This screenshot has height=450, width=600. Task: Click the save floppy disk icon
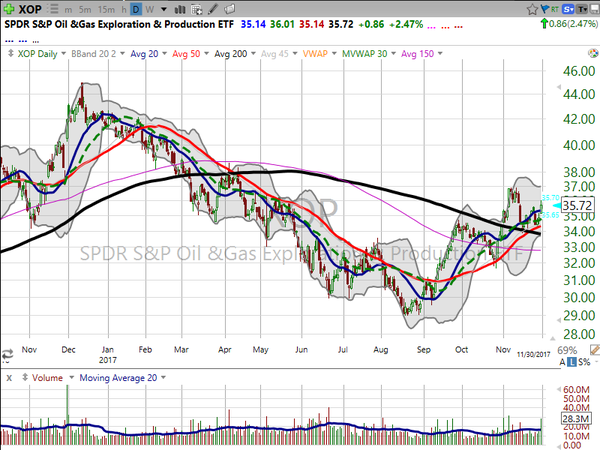click(x=595, y=9)
